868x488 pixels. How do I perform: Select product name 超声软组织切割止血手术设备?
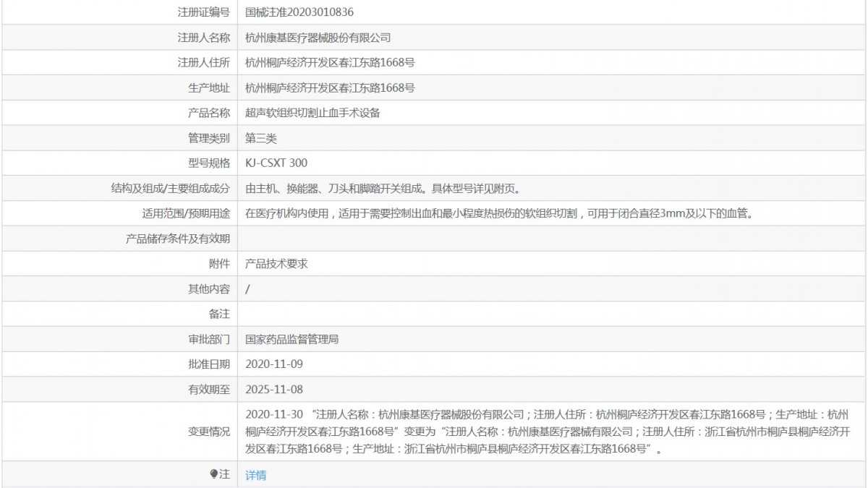tap(312, 113)
